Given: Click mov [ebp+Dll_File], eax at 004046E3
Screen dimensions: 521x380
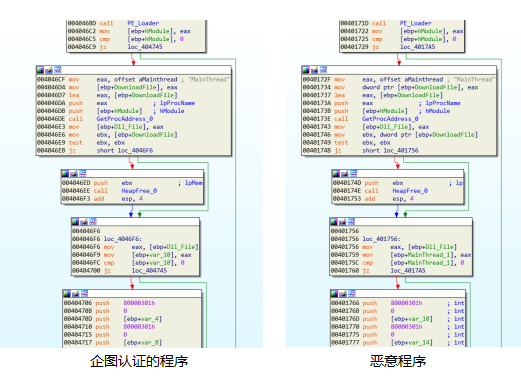Looking at the screenshot, I should click(100, 127).
